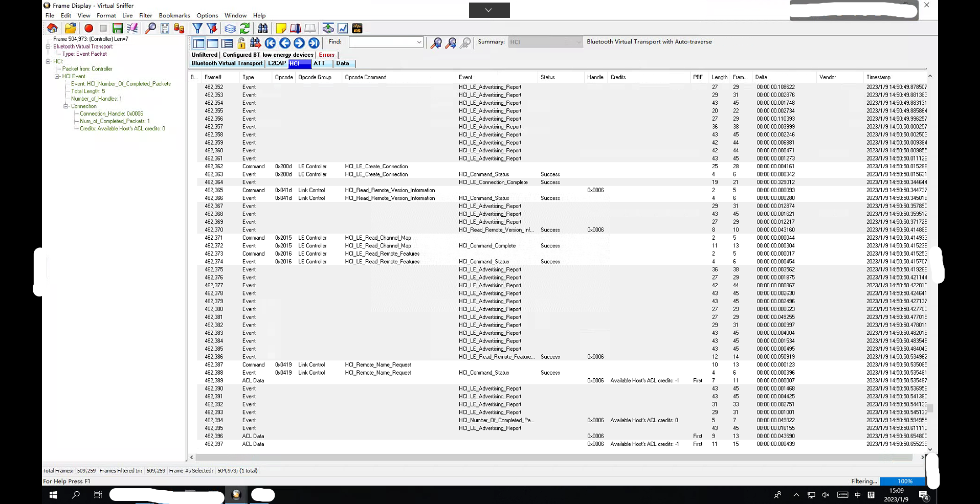The height and width of the screenshot is (504, 980).
Task: Click the Filtering 100% progress bar
Action: 904,481
